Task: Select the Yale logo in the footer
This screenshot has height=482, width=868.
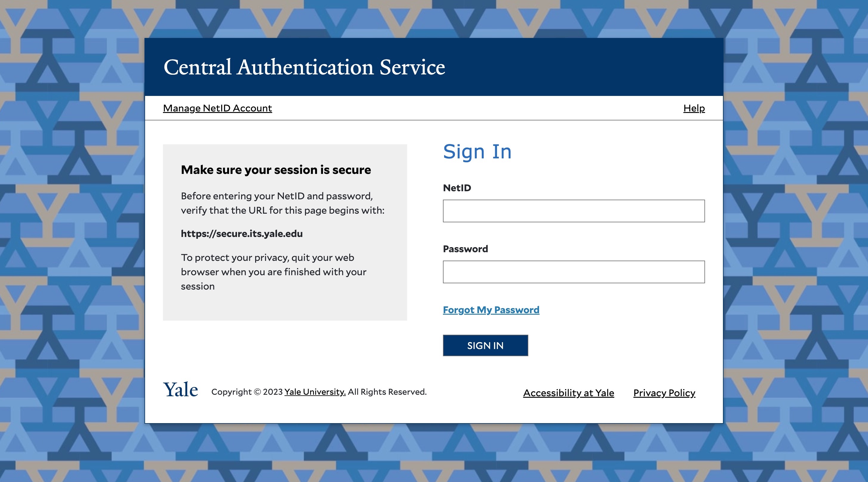Action: [x=180, y=390]
